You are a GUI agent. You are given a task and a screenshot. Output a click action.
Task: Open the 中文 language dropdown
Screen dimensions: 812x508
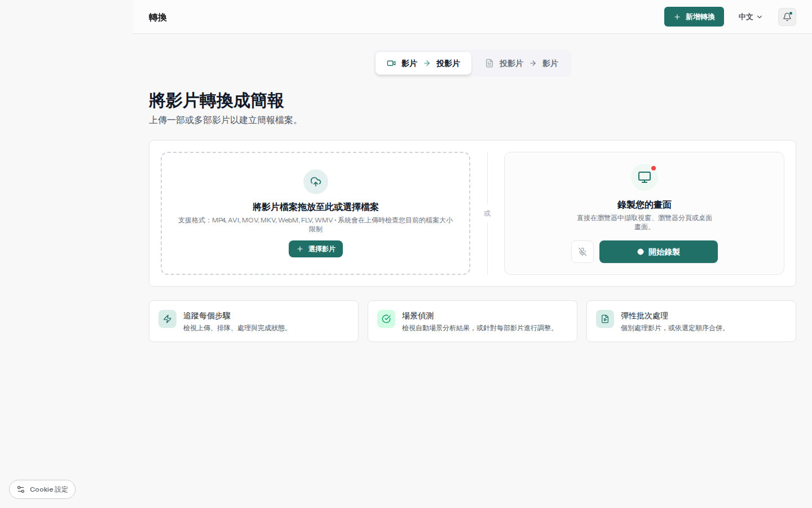pos(751,17)
